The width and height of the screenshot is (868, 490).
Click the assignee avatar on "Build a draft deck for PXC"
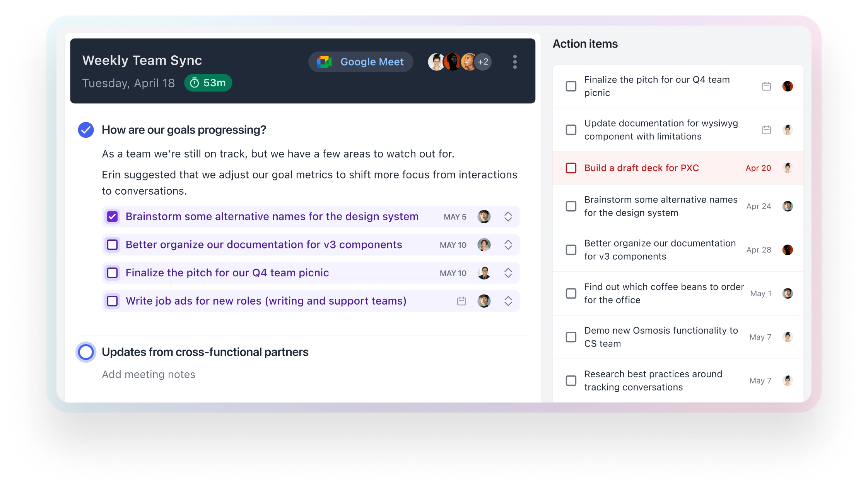(x=788, y=168)
